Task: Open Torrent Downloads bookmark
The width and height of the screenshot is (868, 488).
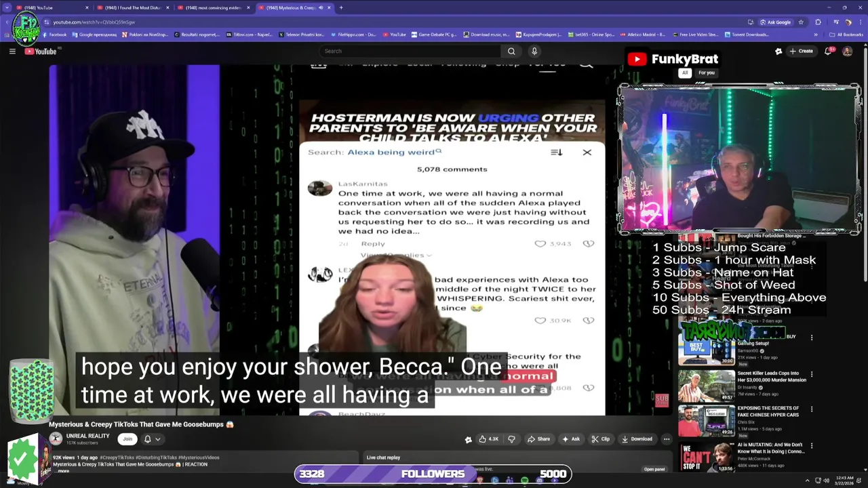Action: (747, 35)
